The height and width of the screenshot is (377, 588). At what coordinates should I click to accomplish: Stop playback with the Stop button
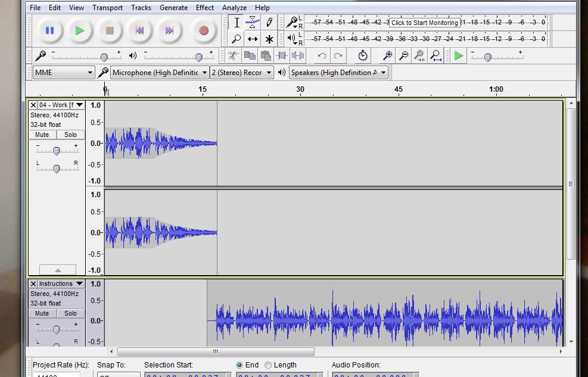click(110, 31)
